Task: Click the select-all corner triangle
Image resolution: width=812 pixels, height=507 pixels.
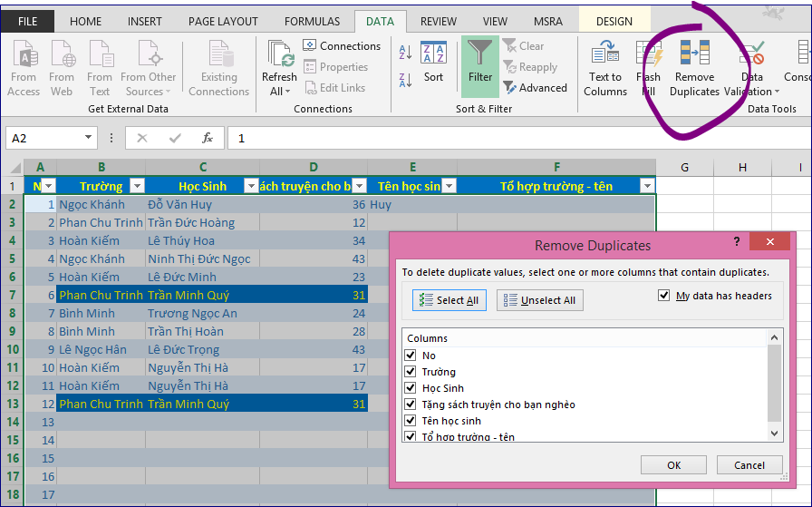Action: point(15,168)
